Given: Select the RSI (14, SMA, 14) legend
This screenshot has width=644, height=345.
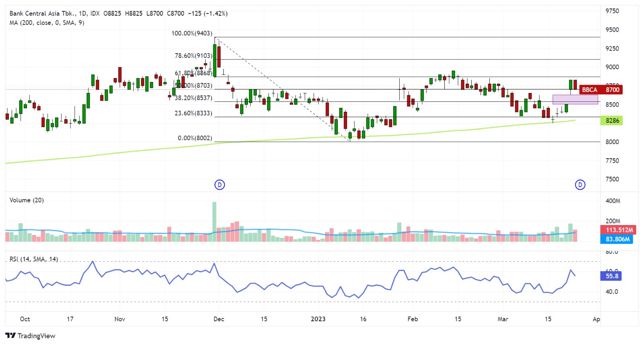Looking at the screenshot, I should pyautogui.click(x=34, y=259).
